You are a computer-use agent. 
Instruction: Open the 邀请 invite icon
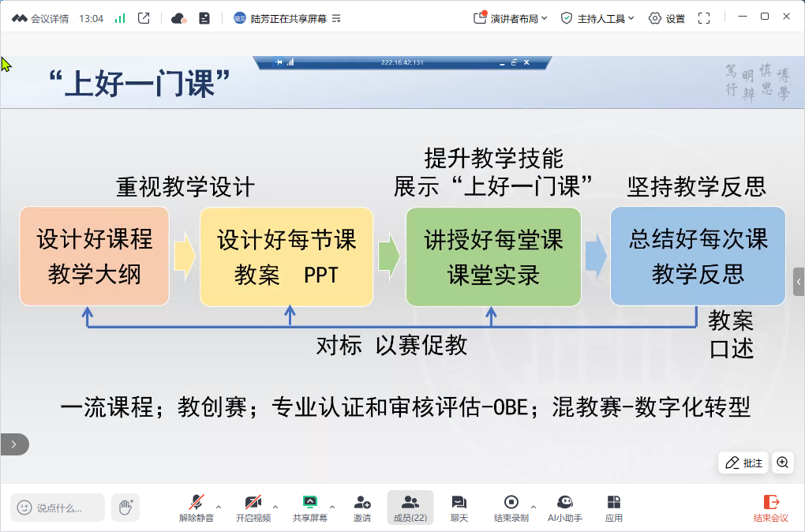[362, 508]
